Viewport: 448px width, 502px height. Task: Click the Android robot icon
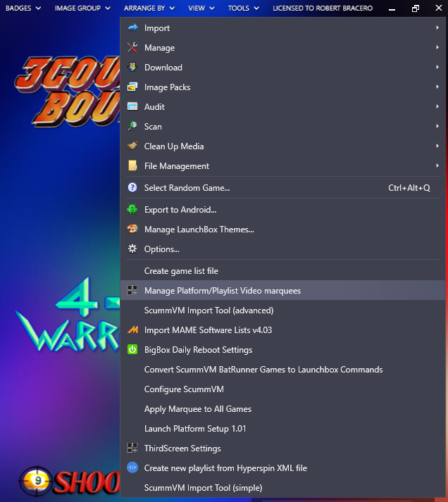132,209
